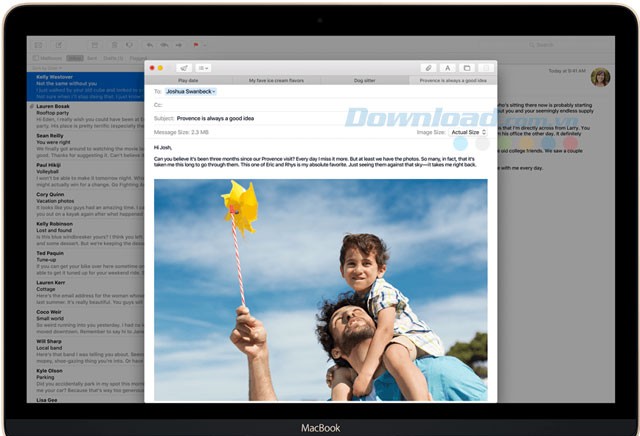The height and width of the screenshot is (436, 640).
Task: Move to junk icon in Mail toolbar
Action: click(129, 45)
